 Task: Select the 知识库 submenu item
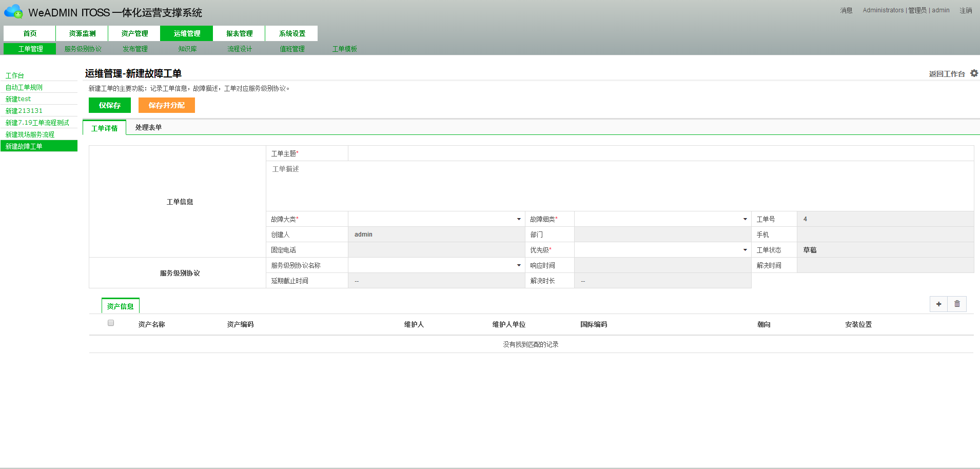(x=187, y=49)
